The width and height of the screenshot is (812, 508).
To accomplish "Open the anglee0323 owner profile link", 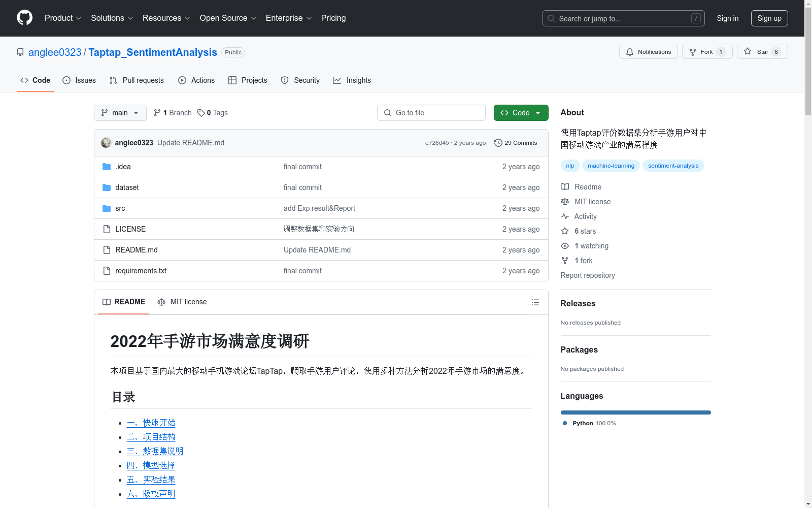I will 55,52.
